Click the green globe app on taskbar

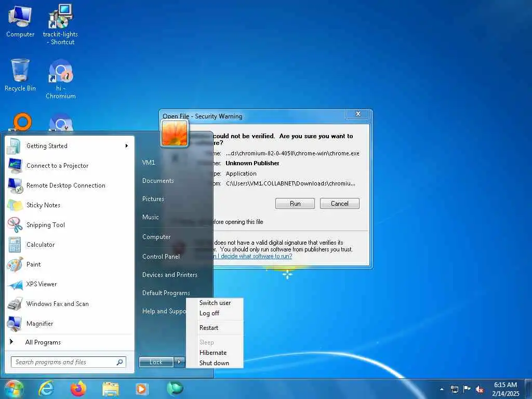tap(175, 389)
